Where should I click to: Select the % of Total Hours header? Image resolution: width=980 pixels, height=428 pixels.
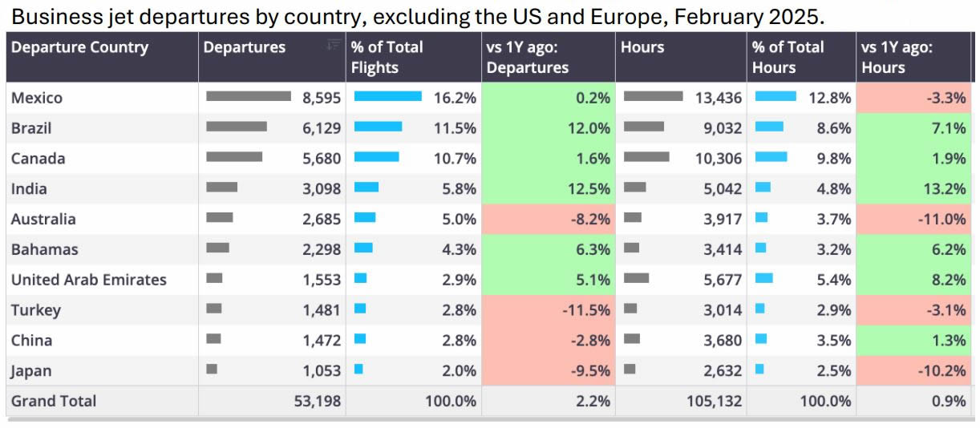788,57
